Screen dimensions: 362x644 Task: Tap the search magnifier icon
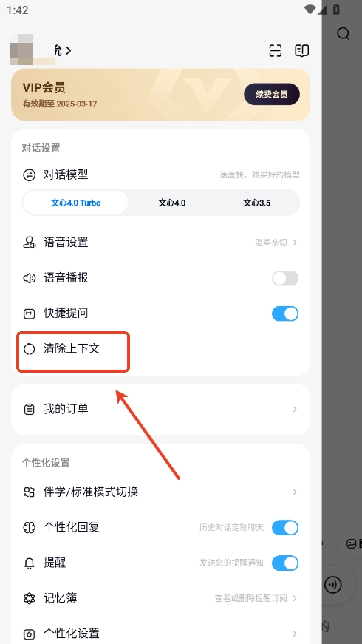point(343,33)
